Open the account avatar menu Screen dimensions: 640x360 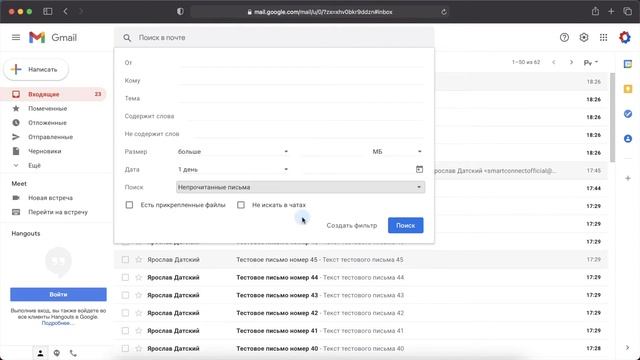pyautogui.click(x=624, y=38)
